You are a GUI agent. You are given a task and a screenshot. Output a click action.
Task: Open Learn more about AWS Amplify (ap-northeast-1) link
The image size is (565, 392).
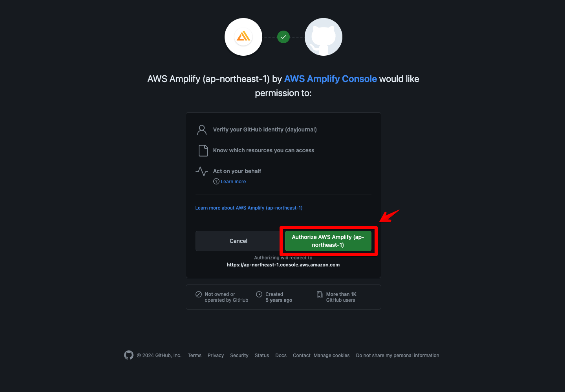(x=249, y=208)
